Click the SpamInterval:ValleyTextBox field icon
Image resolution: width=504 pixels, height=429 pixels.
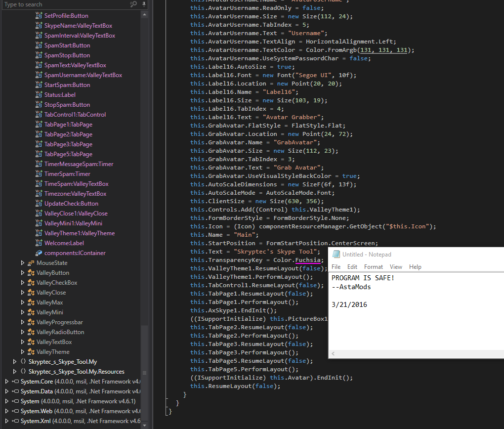[x=39, y=36]
